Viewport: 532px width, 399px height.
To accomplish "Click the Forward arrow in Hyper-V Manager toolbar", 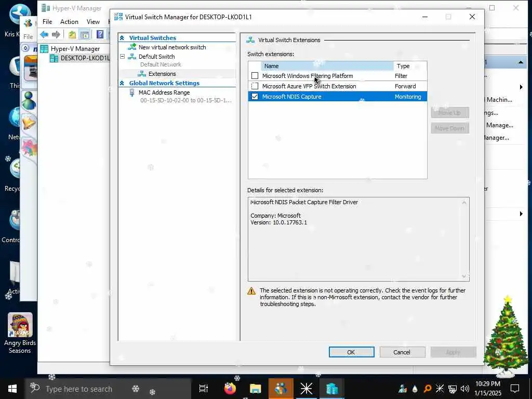I will tap(56, 34).
